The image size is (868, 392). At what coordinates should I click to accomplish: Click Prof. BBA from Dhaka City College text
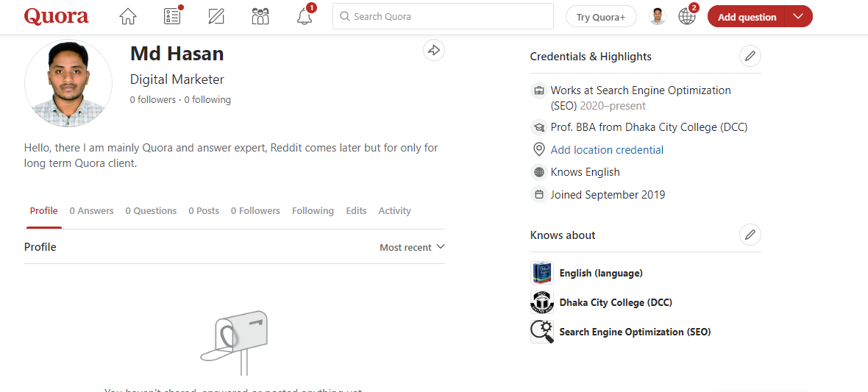tap(649, 127)
